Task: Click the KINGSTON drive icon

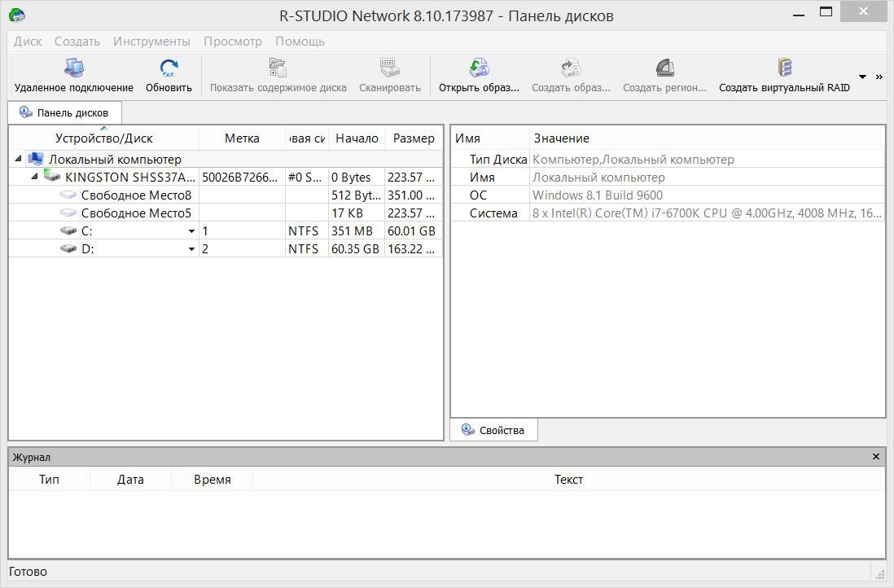Action: [52, 176]
